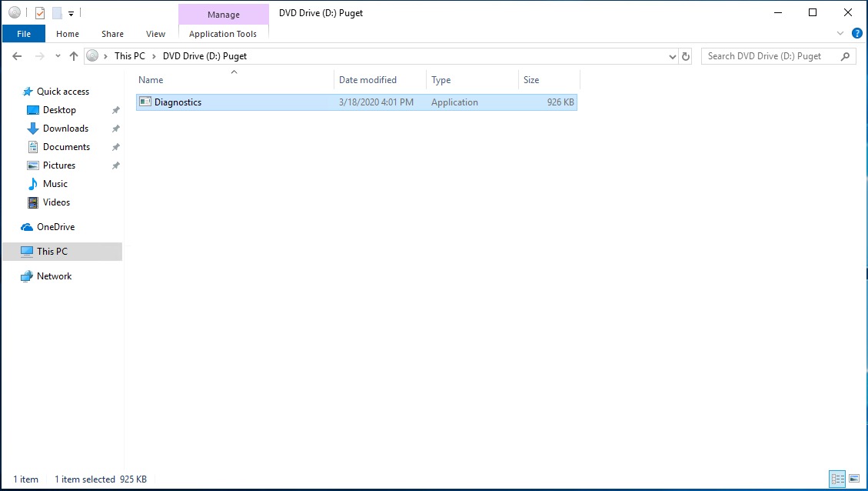Click the New folder quick access icon
This screenshot has height=491, width=868.
coord(57,12)
